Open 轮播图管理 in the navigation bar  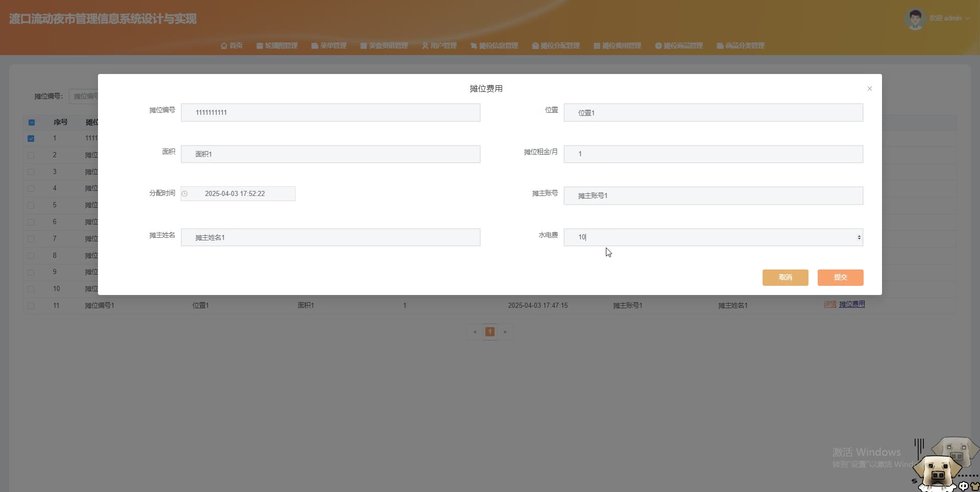(277, 45)
